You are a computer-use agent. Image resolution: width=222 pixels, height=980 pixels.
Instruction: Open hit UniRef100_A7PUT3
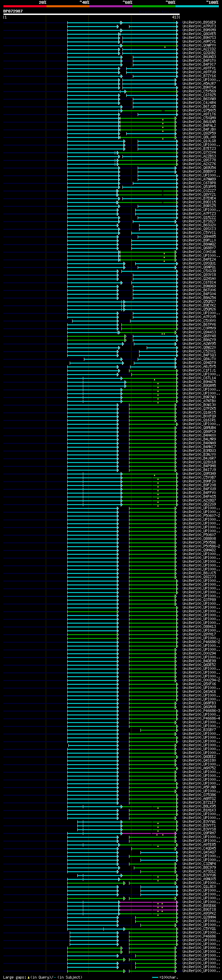(x=199, y=26)
